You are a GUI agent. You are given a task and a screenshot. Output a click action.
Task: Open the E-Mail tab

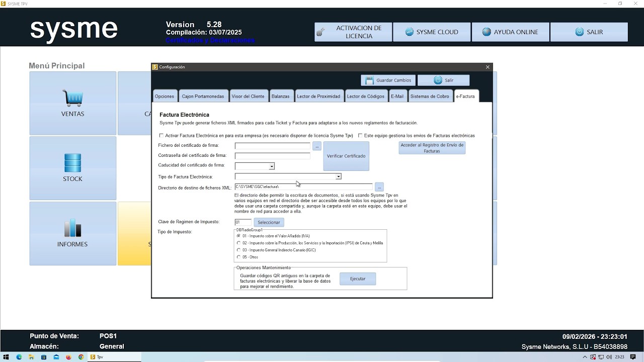(x=397, y=96)
